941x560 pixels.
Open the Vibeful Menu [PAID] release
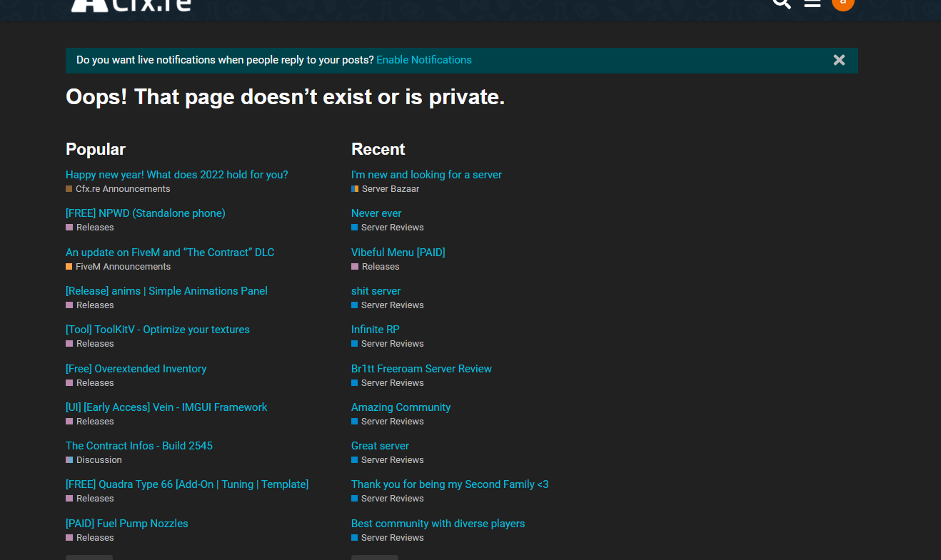398,252
